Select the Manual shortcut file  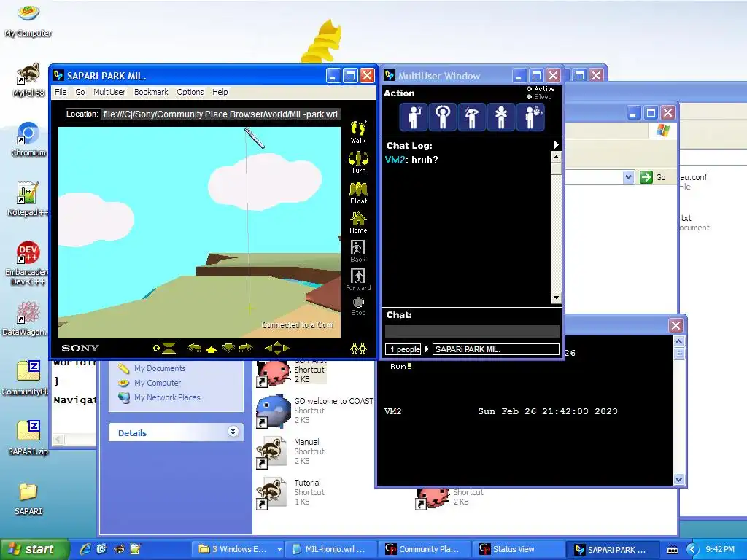(x=291, y=451)
